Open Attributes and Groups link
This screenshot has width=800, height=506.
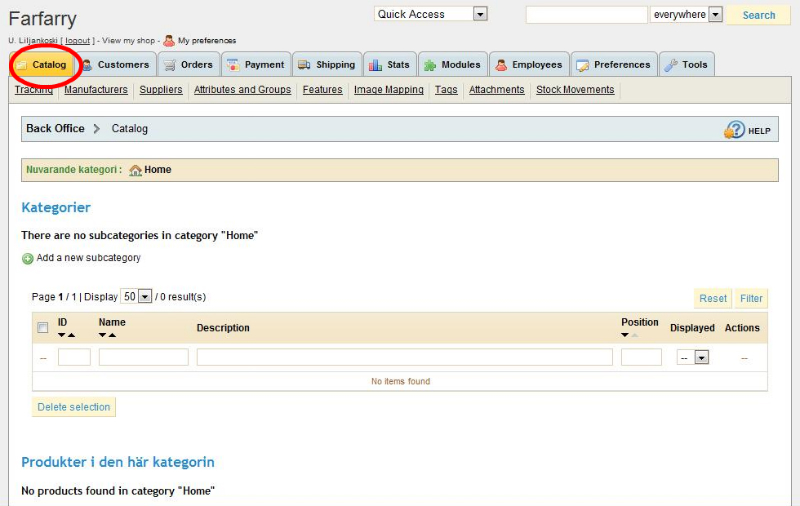tap(242, 90)
